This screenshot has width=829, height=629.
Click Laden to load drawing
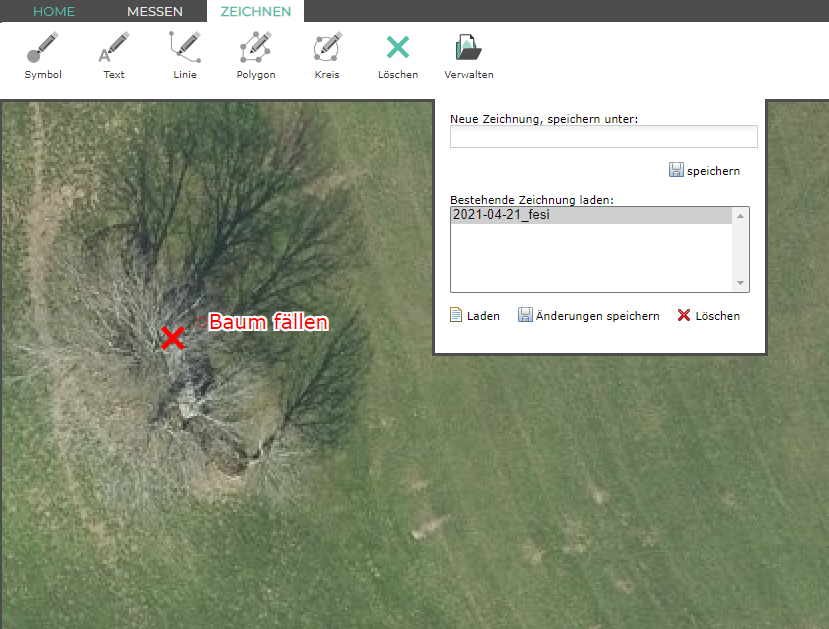pos(475,316)
